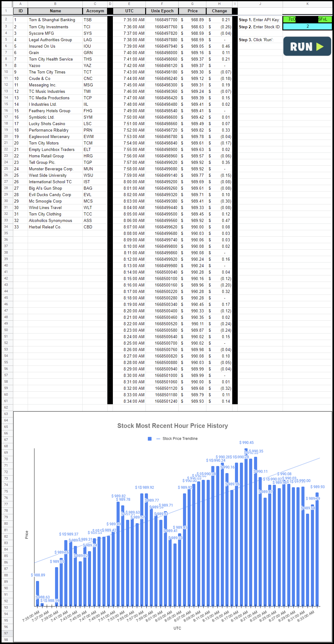Select price cell in 8:19:00 AM row

click(193, 304)
